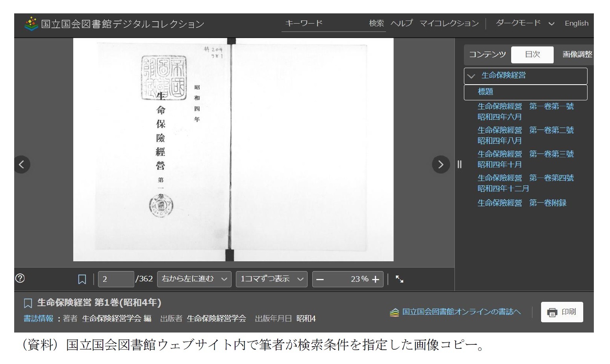
Task: Zoom out using the minus control
Action: pos(320,279)
